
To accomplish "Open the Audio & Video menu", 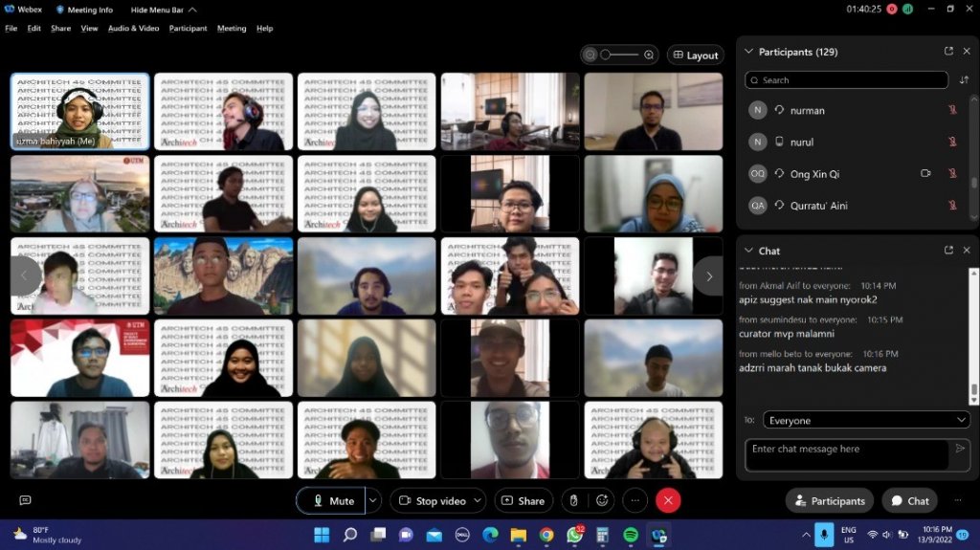I will tap(133, 29).
